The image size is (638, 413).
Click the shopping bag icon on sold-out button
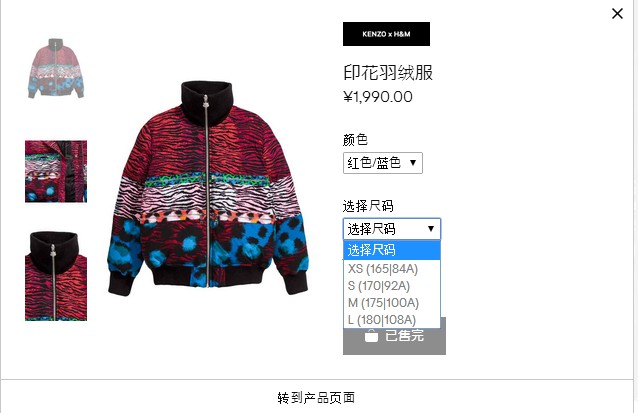coord(371,336)
